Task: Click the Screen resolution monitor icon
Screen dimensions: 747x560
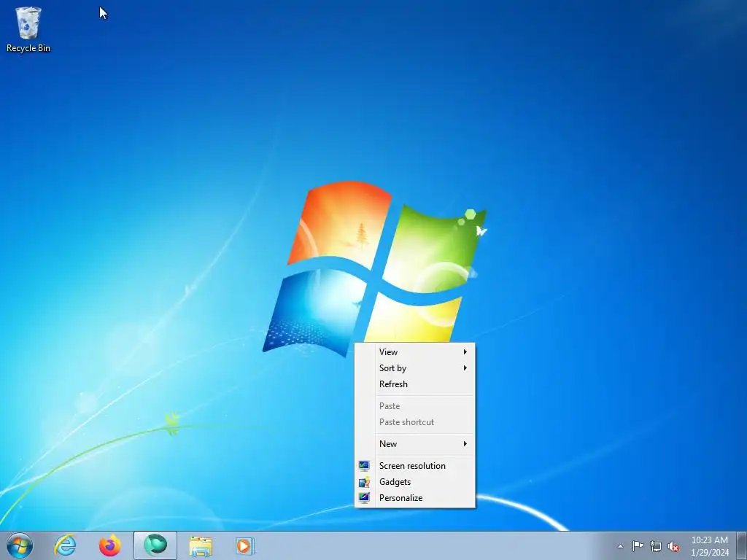Action: click(x=365, y=466)
